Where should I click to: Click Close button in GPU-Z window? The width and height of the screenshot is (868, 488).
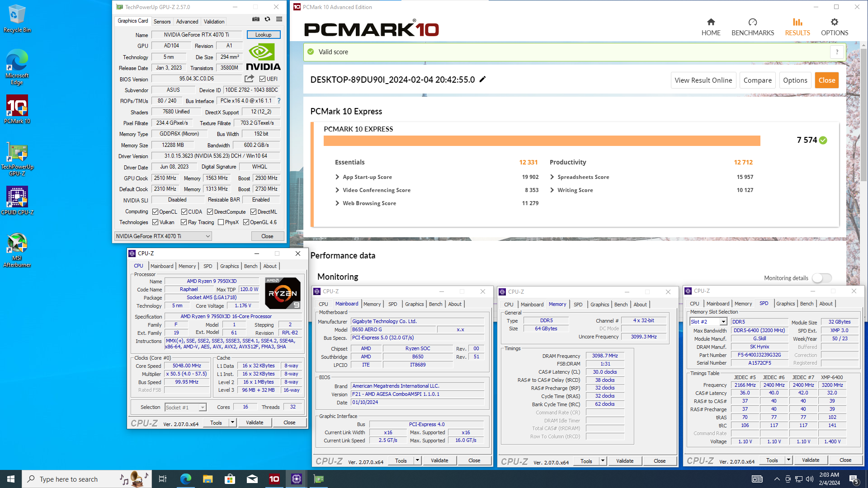point(267,236)
